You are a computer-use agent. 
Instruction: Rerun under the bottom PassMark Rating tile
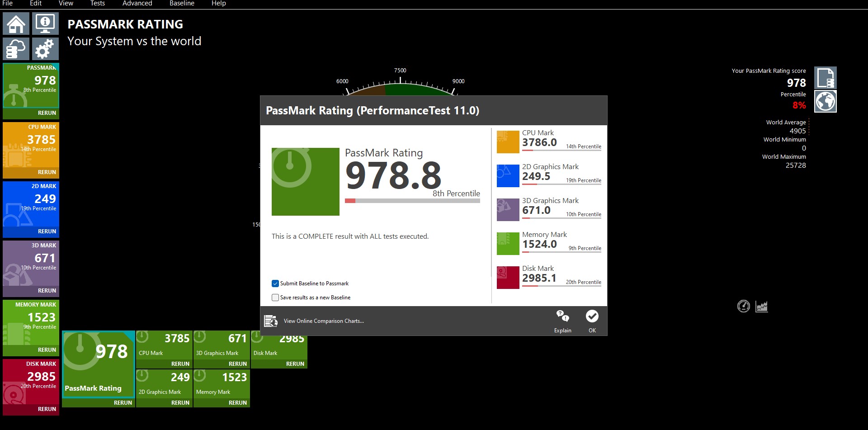(x=123, y=403)
